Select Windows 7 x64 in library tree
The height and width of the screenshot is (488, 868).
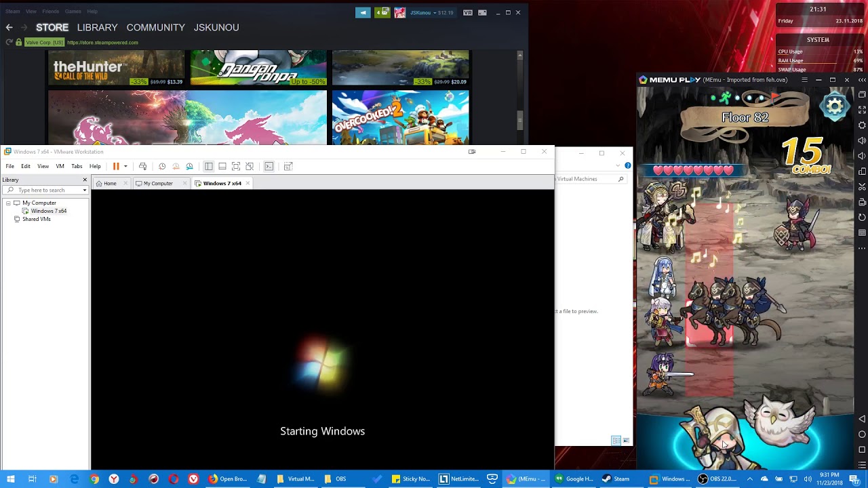pyautogui.click(x=48, y=211)
